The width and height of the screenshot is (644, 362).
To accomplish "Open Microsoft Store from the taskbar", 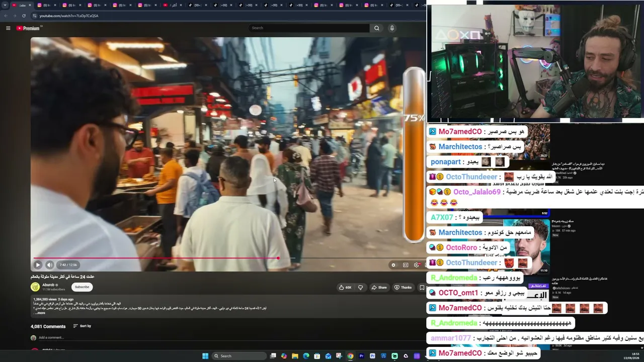I will 317,356.
